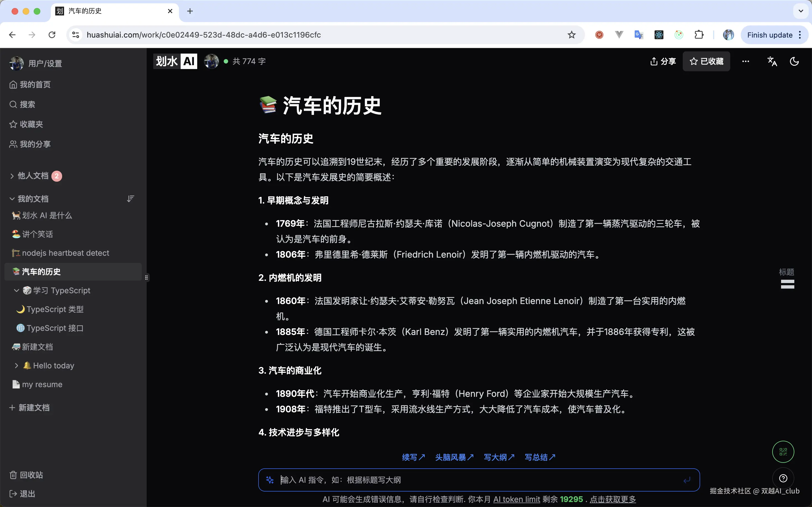812x507 pixels.
Task: Collapse the 学习 TypeScript document tree
Action: pos(17,291)
